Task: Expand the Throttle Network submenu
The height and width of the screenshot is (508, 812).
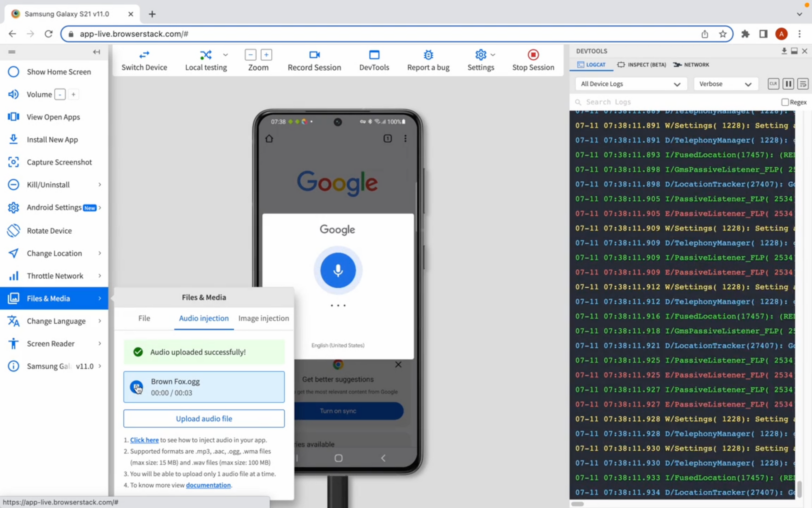Action: 54,276
